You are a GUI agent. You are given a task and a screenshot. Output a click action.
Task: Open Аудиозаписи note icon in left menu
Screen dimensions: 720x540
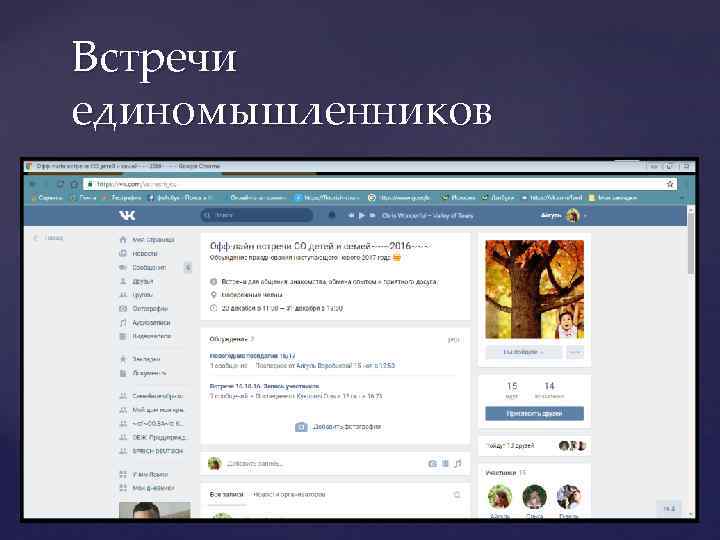[123, 322]
